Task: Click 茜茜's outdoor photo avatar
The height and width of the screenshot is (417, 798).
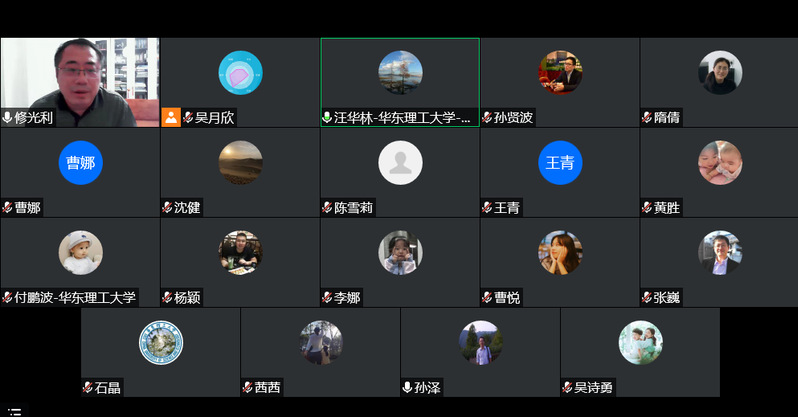Action: [321, 343]
